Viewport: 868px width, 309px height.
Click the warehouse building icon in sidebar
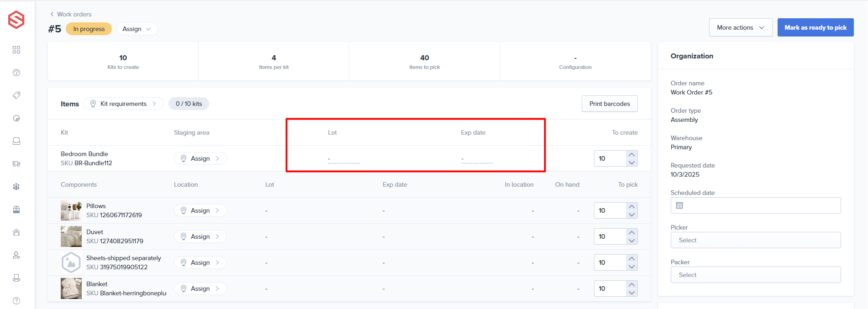(x=16, y=232)
